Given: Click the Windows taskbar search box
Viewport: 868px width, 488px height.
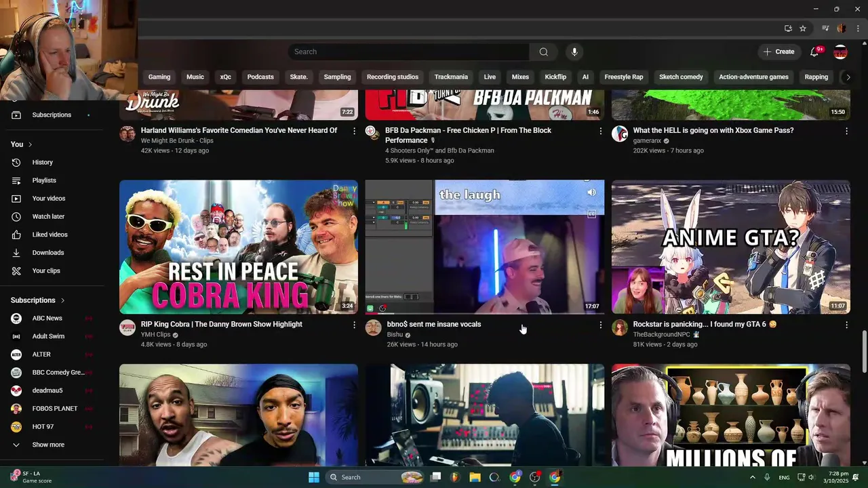Looking at the screenshot, I should [x=375, y=477].
